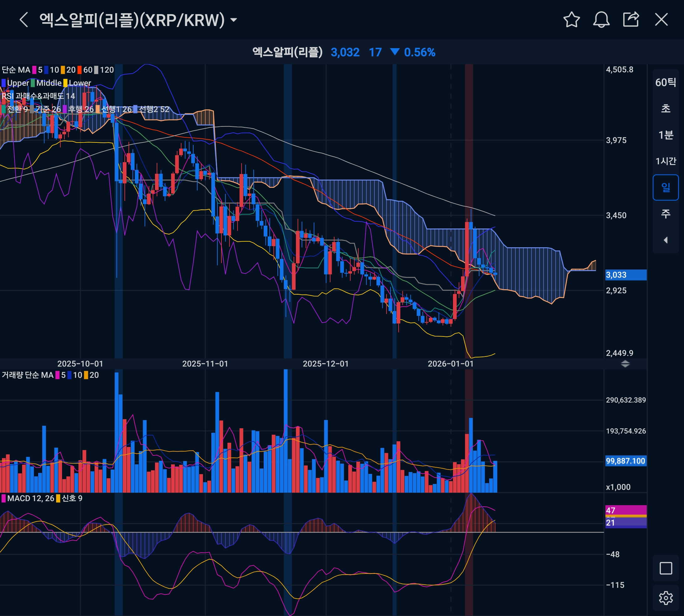This screenshot has height=616, width=684.
Task: Add XRP to favorites with star icon
Action: [x=572, y=20]
